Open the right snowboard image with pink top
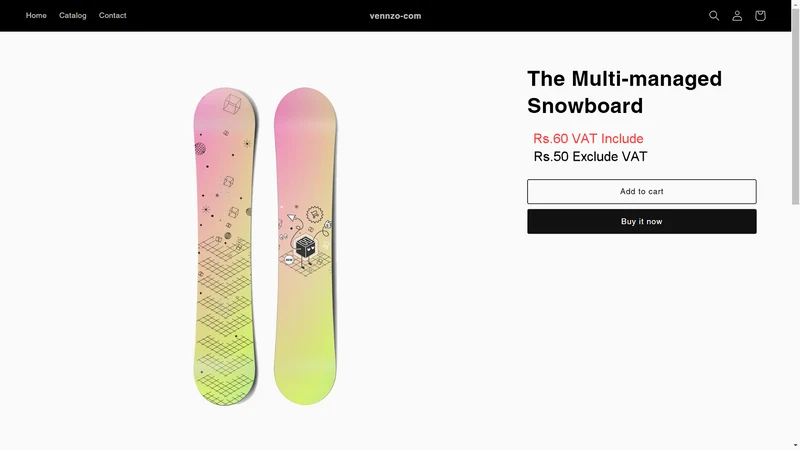 pyautogui.click(x=305, y=246)
